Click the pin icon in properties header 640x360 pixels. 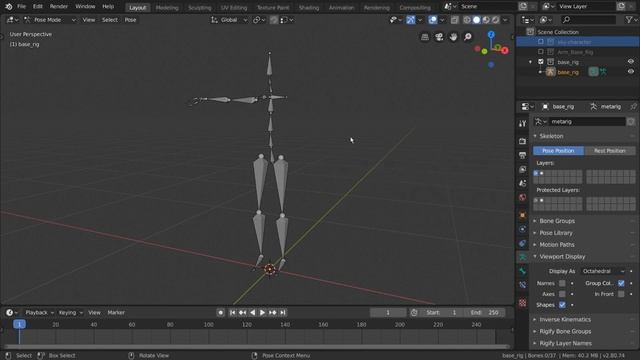633,107
